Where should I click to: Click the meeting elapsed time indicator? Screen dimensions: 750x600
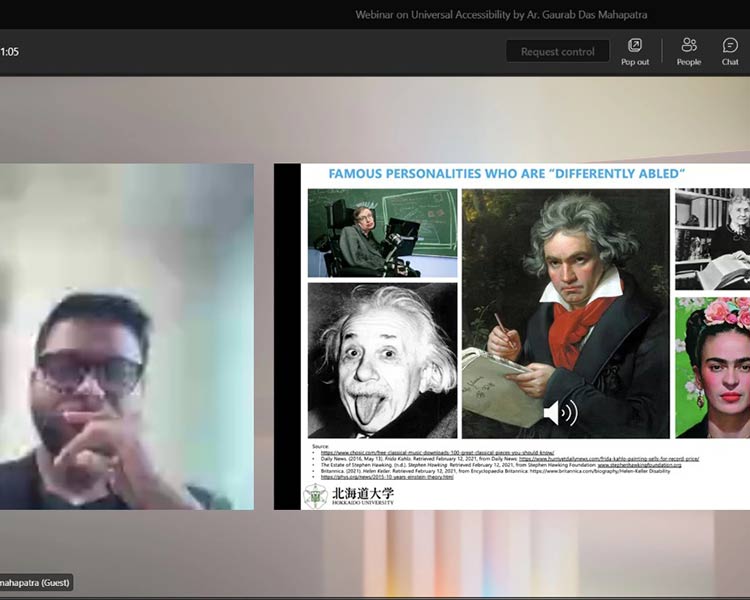coord(10,51)
